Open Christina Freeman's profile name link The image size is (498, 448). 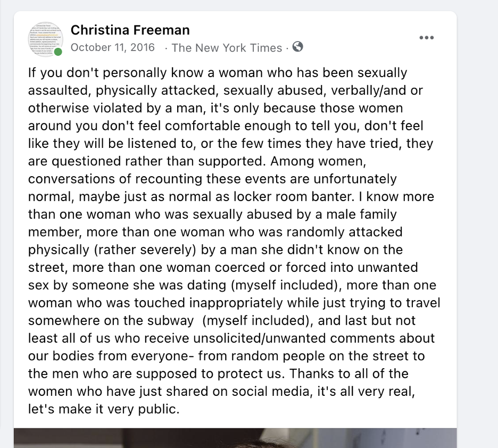pos(130,30)
